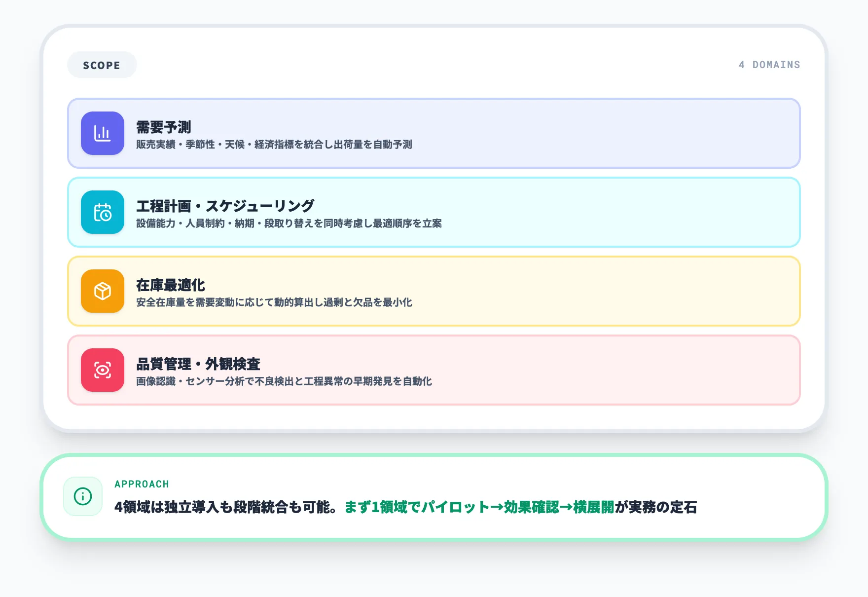Viewport: 868px width, 597px height.
Task: Click the orange box icon for 在庫最適化
Action: pos(103,291)
